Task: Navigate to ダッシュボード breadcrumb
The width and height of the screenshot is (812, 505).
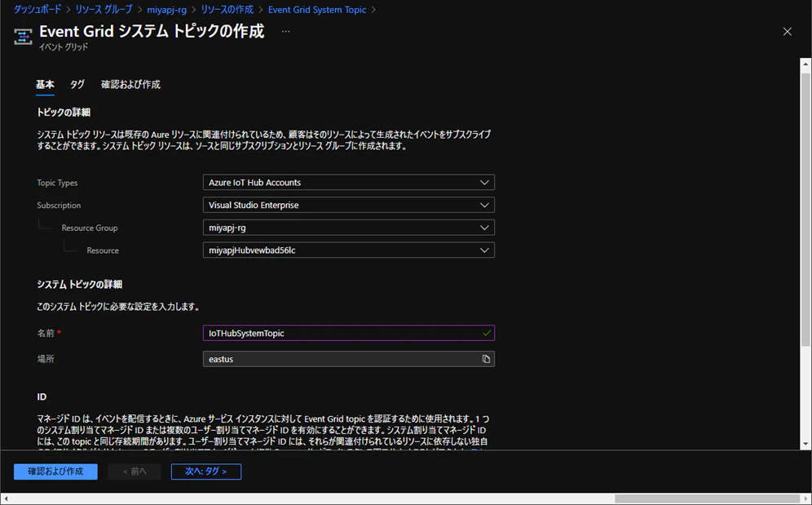Action: click(38, 9)
